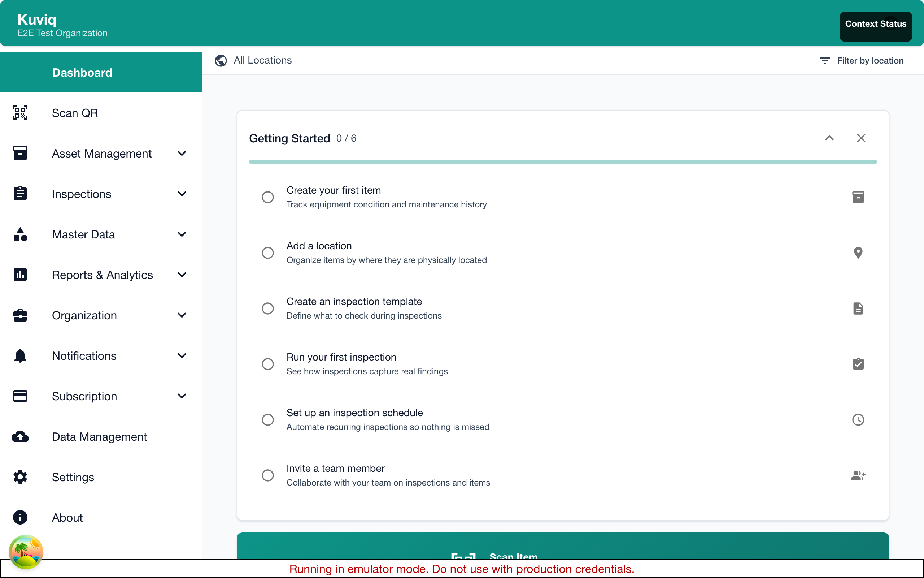Toggle the Create an inspection template circle
Screen dimensions: 924x578
point(268,309)
